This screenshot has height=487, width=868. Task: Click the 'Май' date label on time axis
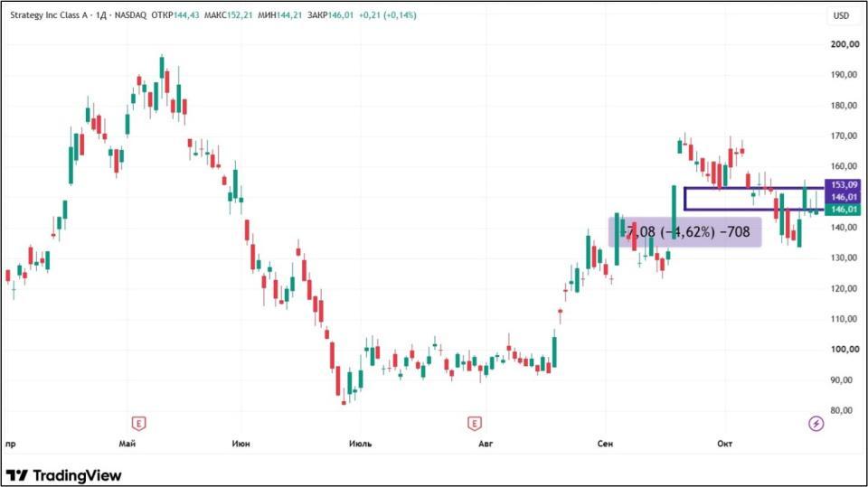[x=127, y=444]
